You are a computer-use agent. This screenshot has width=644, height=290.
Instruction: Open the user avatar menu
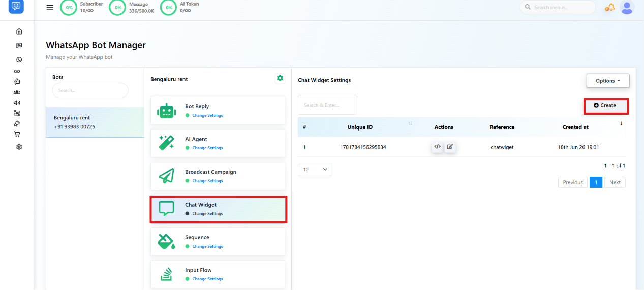coord(627,7)
